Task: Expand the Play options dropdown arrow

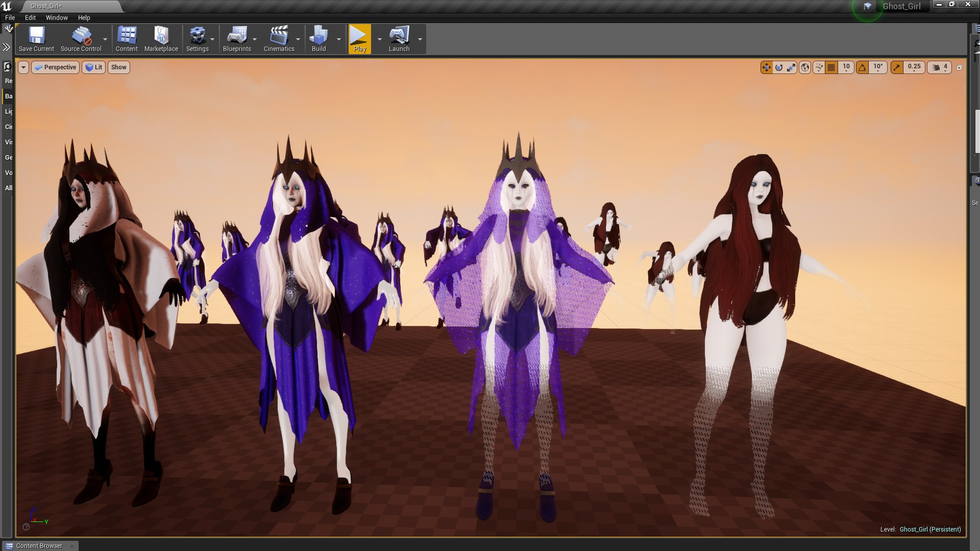Action: pyautogui.click(x=379, y=39)
